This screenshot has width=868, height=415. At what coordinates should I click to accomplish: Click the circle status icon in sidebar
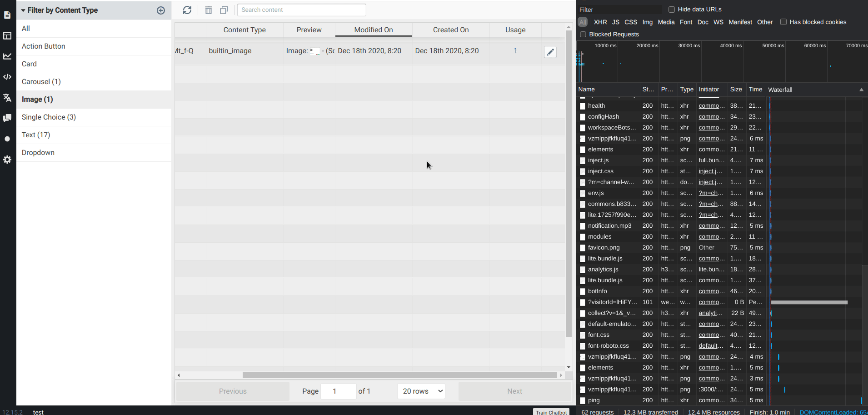7,139
